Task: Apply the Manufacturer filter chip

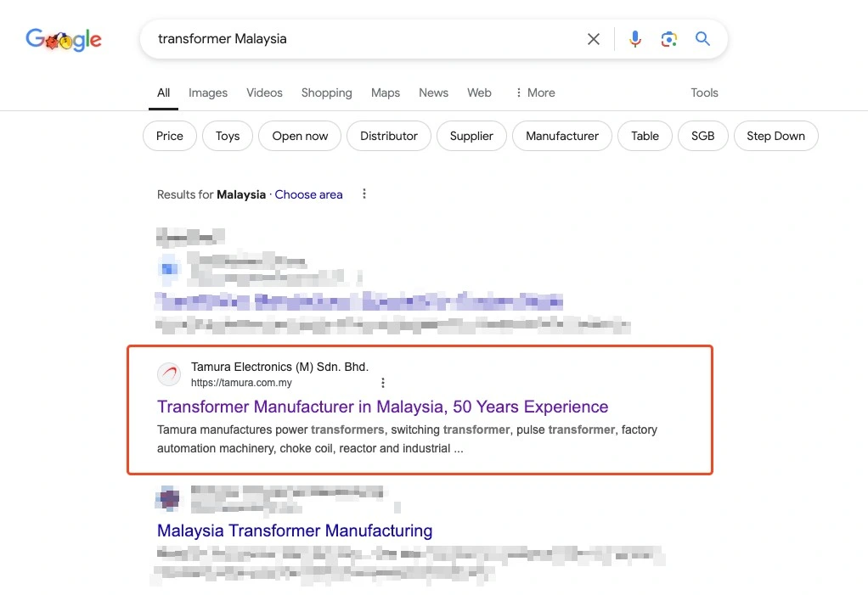Action: (x=562, y=136)
